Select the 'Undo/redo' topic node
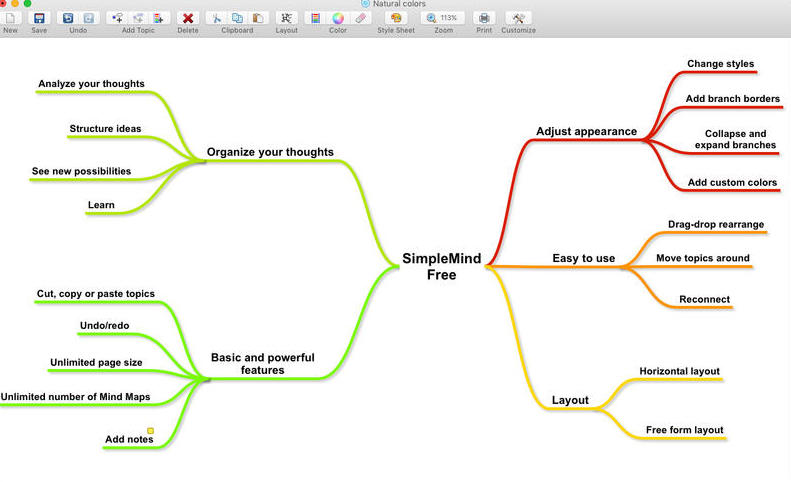The image size is (791, 482). tap(104, 326)
